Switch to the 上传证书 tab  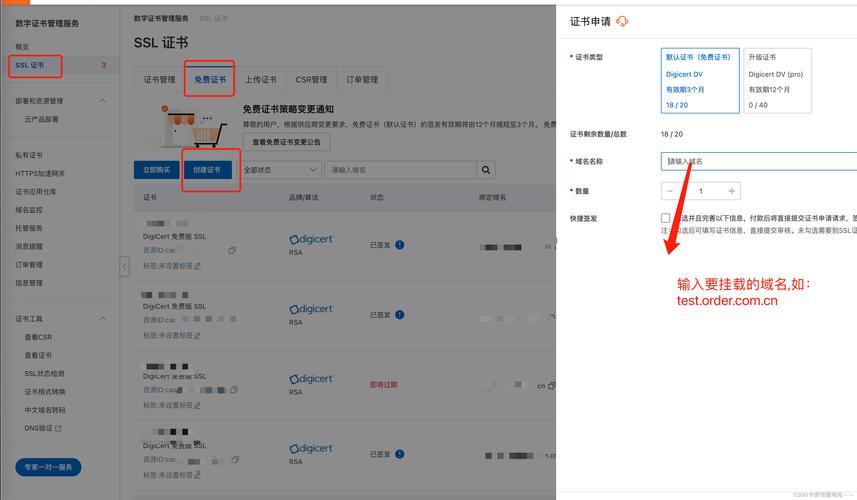261,80
